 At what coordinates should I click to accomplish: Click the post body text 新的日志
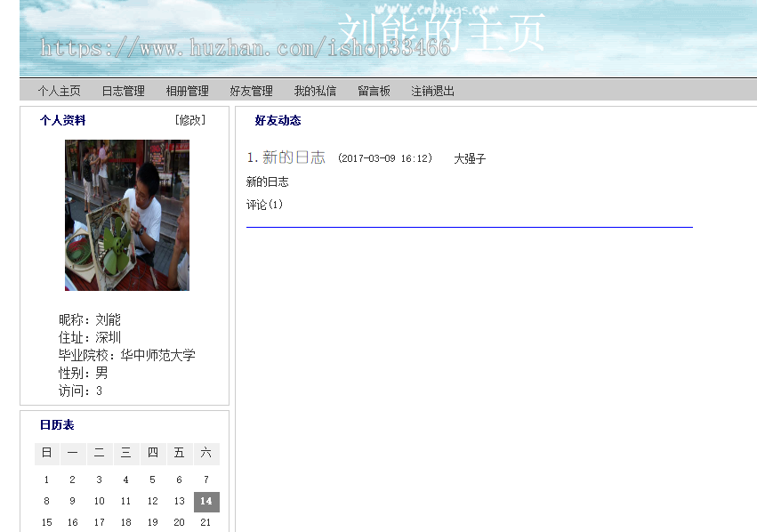tap(268, 182)
